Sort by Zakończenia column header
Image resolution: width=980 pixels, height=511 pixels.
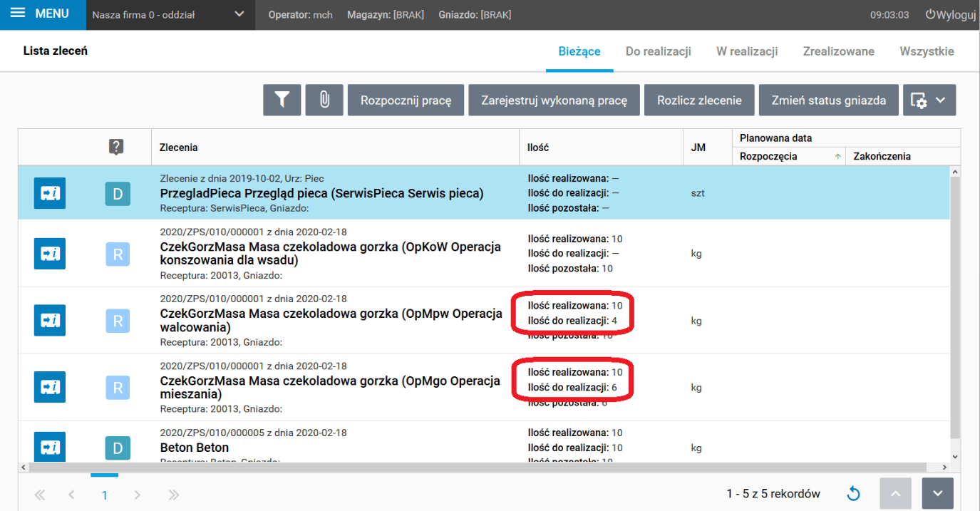point(903,156)
